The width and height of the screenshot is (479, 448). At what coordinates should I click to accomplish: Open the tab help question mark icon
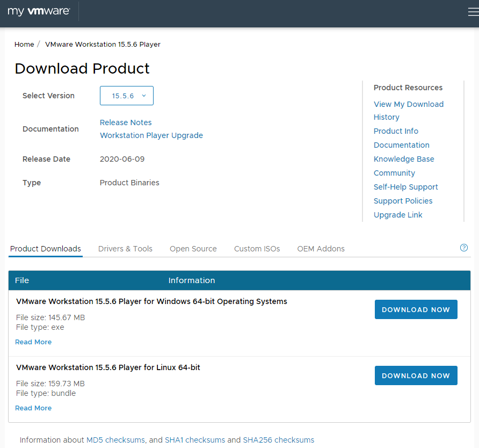click(464, 248)
